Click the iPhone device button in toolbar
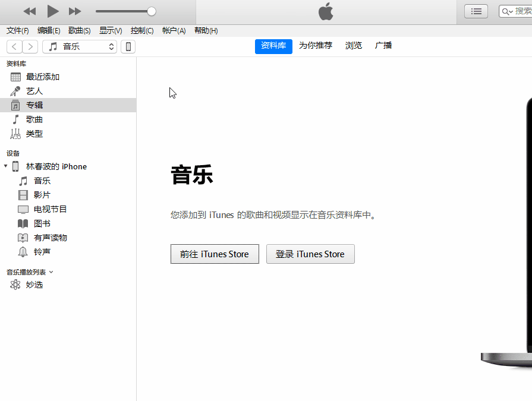Screen dimensions: 532x401 (x=128, y=46)
